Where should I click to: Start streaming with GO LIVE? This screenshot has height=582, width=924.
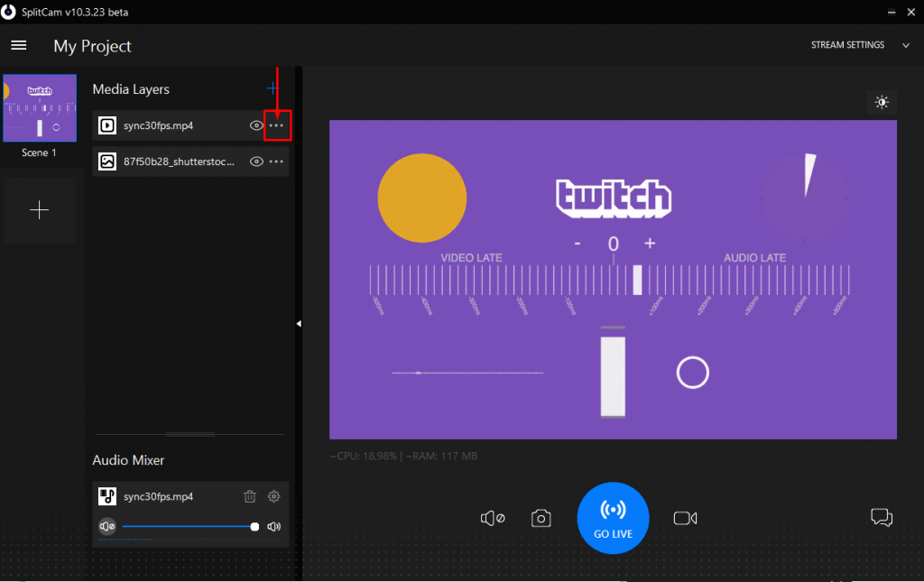pos(613,518)
